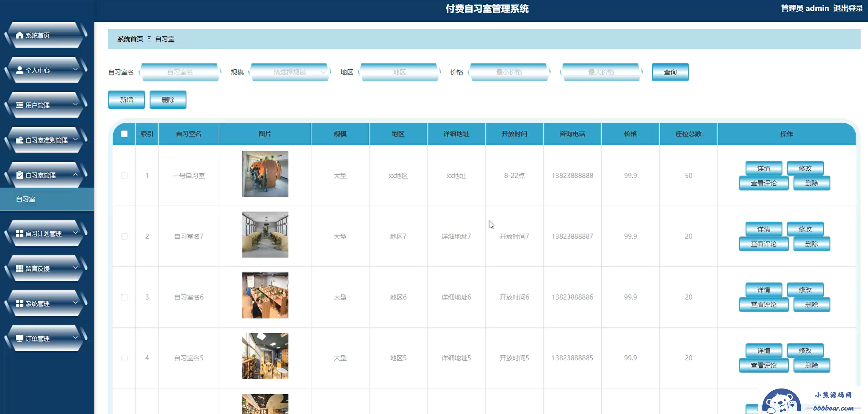
Task: Click the 系统首页 breadcrumb link
Action: tap(130, 39)
